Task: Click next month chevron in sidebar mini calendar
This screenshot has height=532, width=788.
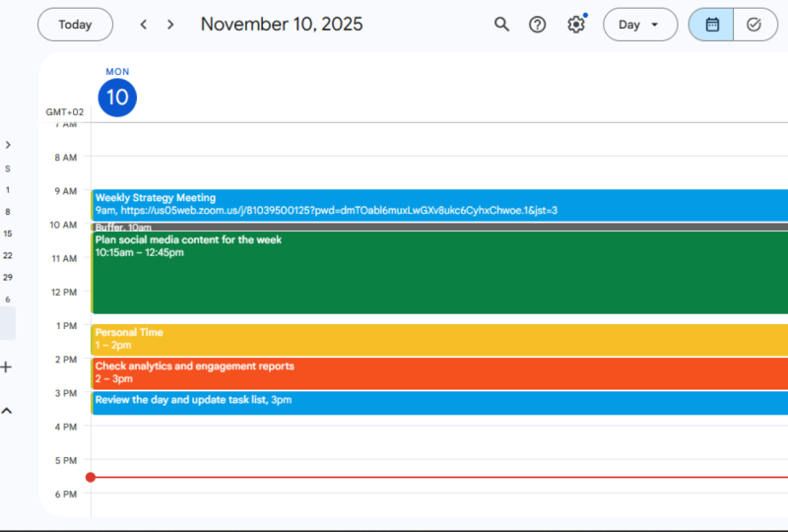Action: tap(8, 145)
